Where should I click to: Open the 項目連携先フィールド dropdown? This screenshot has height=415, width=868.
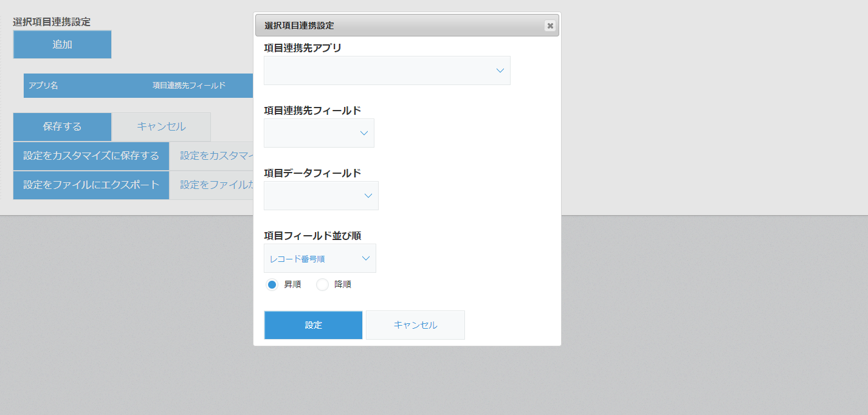click(x=319, y=132)
